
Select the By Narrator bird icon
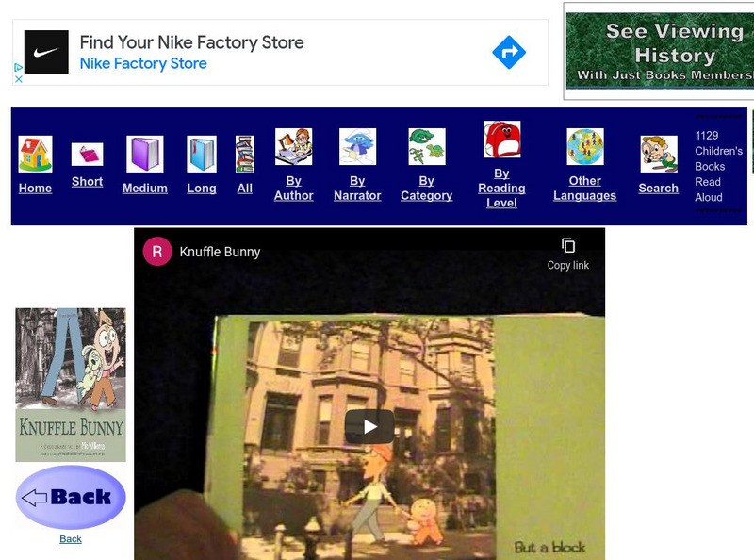357,146
